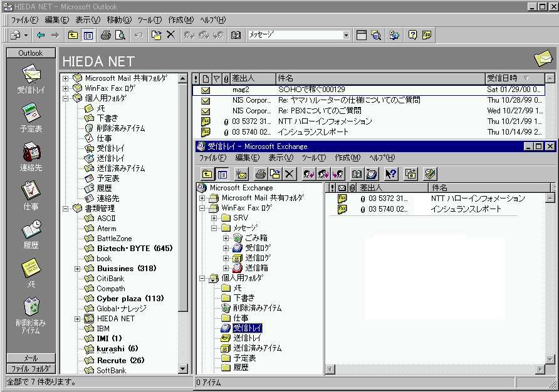Image resolution: width=559 pixels, height=392 pixels.
Task: Open the 仕事 tasks shortcut in Outlook bar
Action: pyautogui.click(x=31, y=194)
